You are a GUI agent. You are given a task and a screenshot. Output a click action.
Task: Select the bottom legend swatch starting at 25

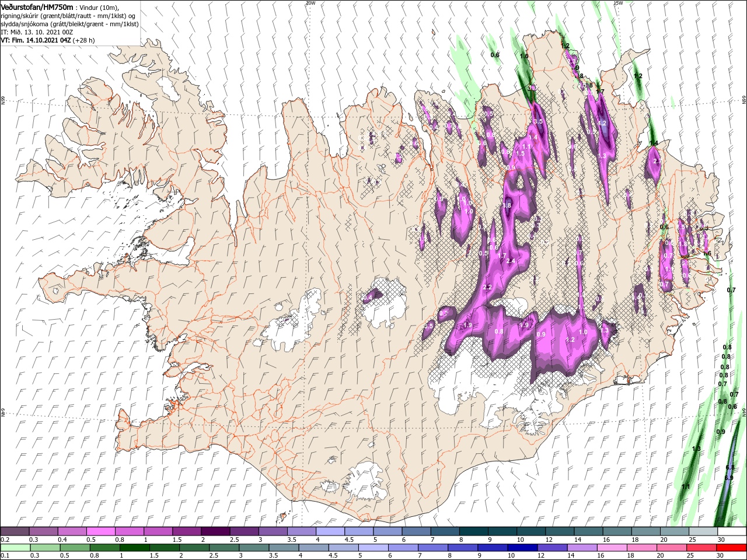click(x=700, y=548)
